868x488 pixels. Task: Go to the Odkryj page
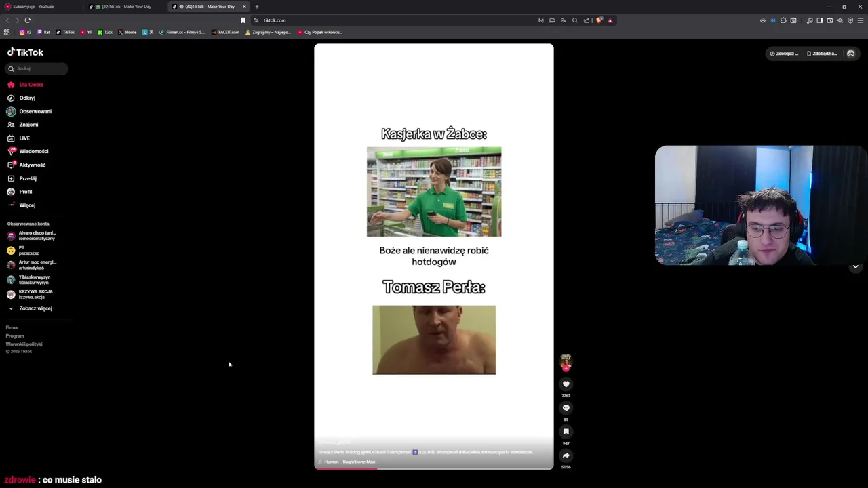pos(21,98)
